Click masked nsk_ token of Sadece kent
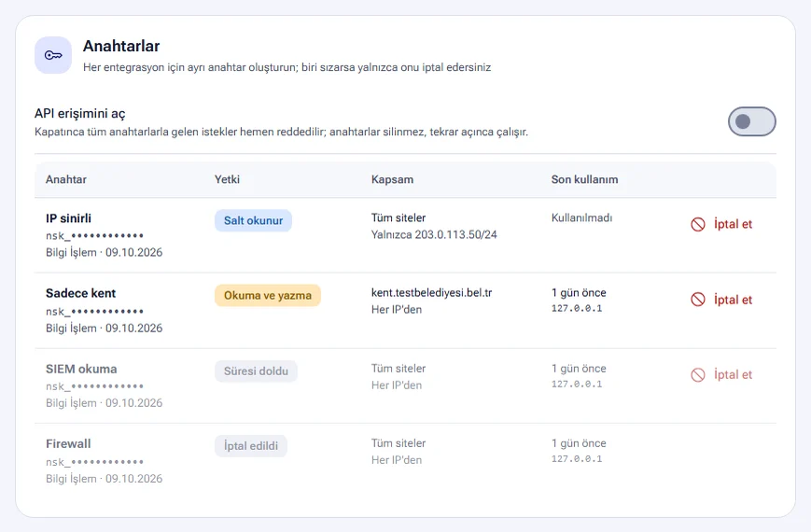This screenshot has height=532, width=811. click(x=94, y=312)
